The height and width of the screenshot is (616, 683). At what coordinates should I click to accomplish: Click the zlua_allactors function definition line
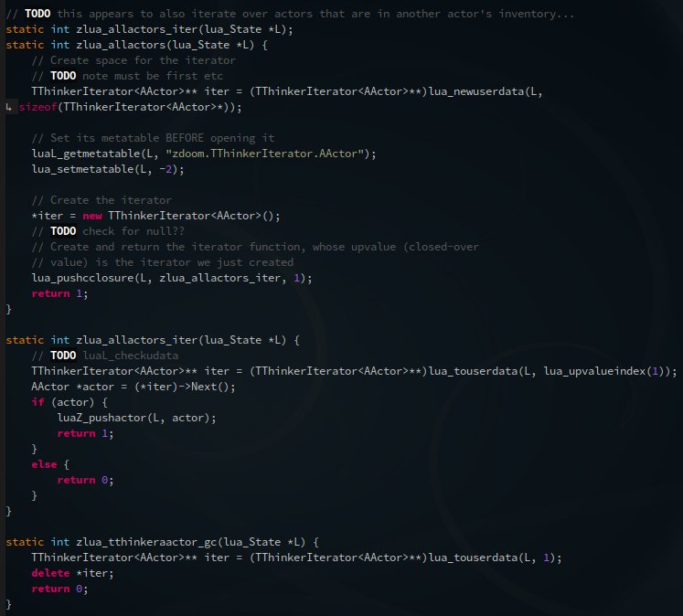point(137,45)
